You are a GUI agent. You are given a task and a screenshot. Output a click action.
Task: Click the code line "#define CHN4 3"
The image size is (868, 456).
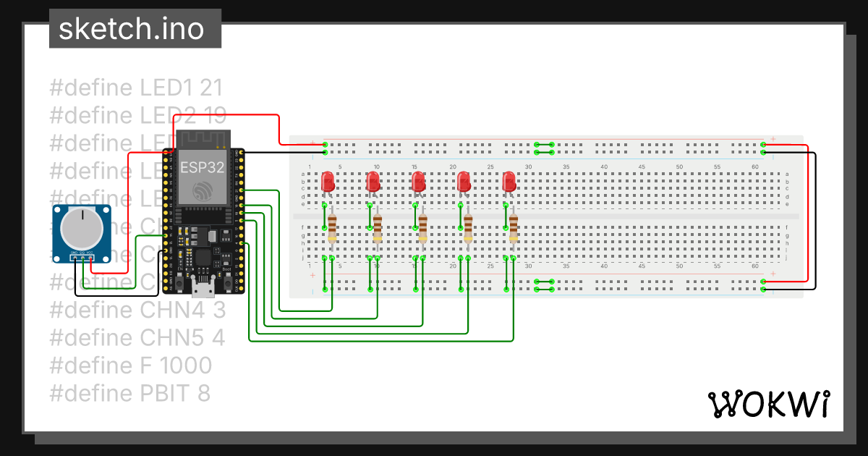[x=137, y=311]
